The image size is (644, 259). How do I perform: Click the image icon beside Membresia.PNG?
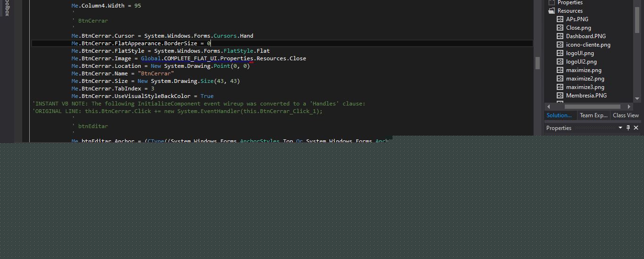click(x=560, y=96)
